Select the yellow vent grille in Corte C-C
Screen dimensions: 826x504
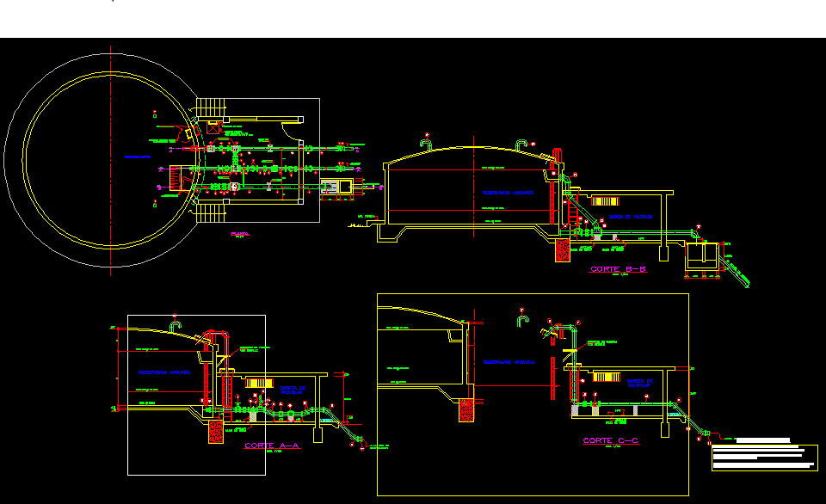[607, 377]
